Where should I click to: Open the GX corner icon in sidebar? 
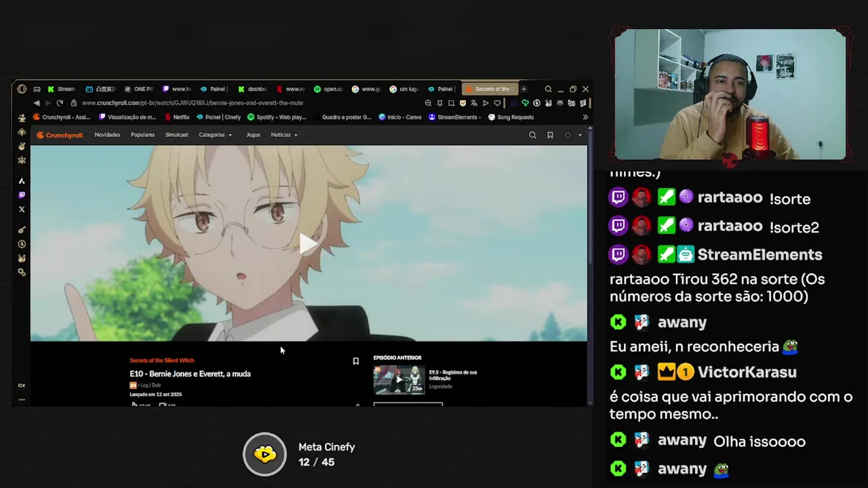(22, 385)
